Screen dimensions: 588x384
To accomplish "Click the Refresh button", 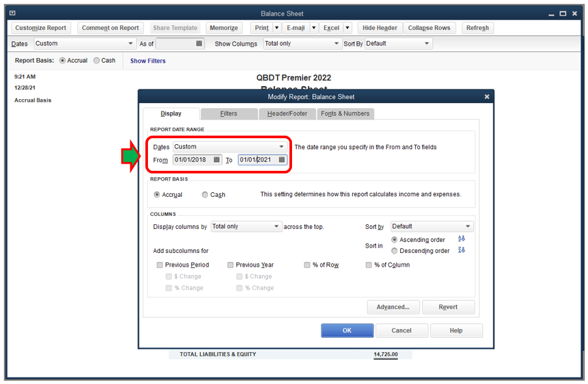I will (478, 28).
